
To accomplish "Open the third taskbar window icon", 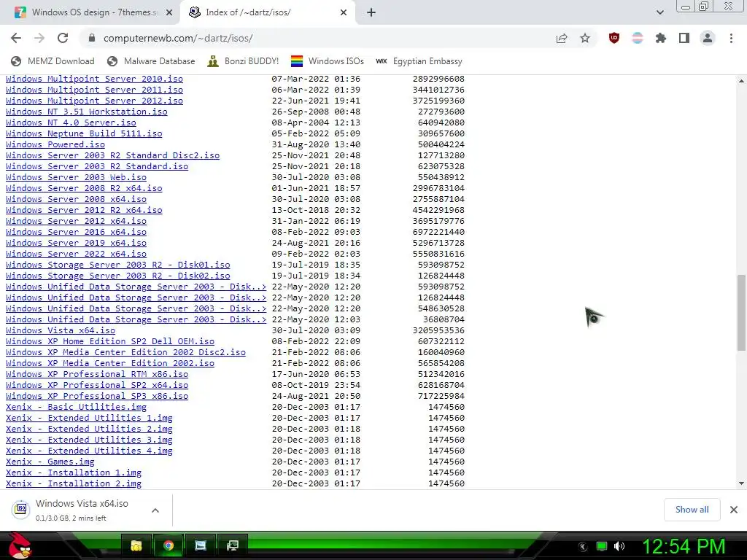I will coord(201,545).
